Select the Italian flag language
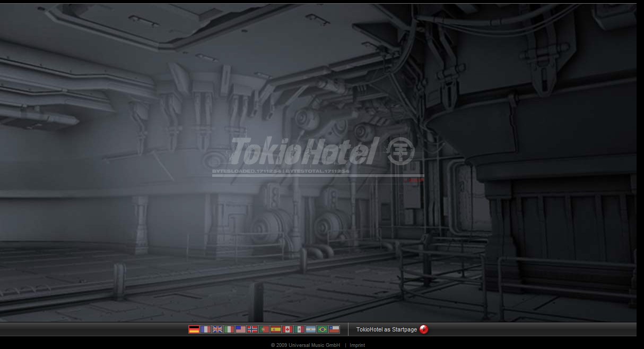 click(x=229, y=329)
